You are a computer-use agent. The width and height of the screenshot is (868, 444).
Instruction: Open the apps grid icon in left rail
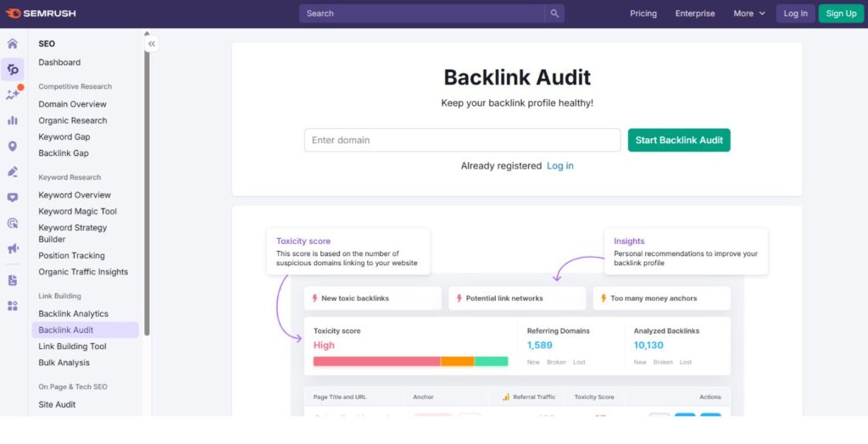pos(12,306)
